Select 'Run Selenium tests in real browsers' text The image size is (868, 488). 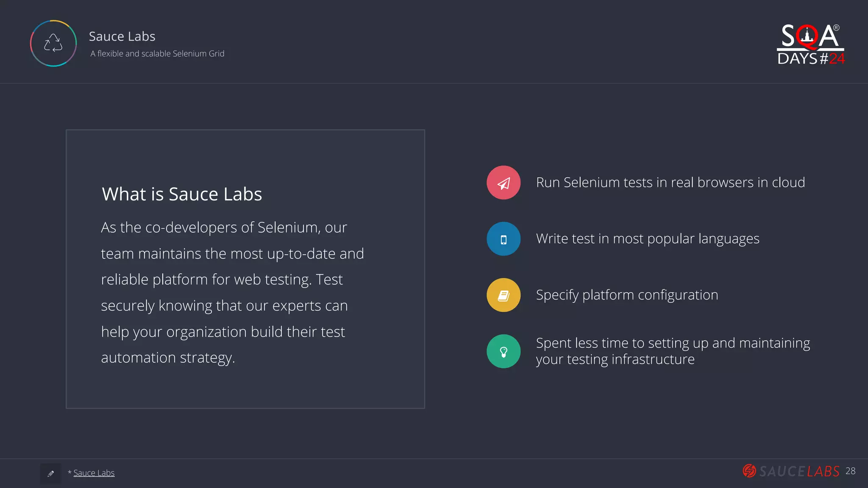670,183
